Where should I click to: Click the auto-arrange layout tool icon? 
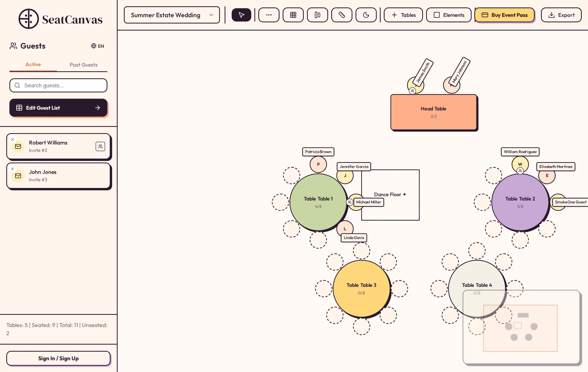click(317, 15)
